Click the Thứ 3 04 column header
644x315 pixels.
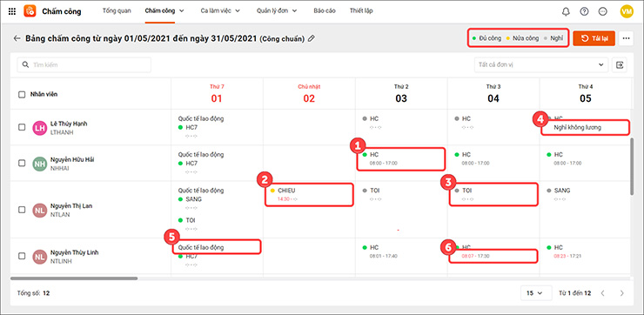[493, 94]
